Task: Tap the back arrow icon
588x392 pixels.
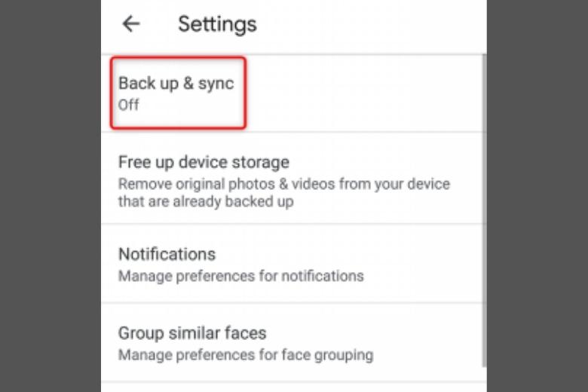Action: (x=131, y=24)
